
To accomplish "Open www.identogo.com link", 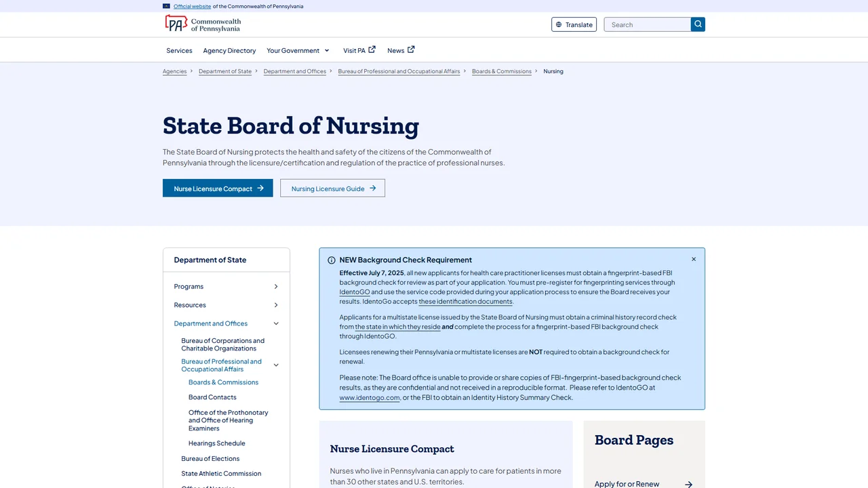I will [370, 398].
